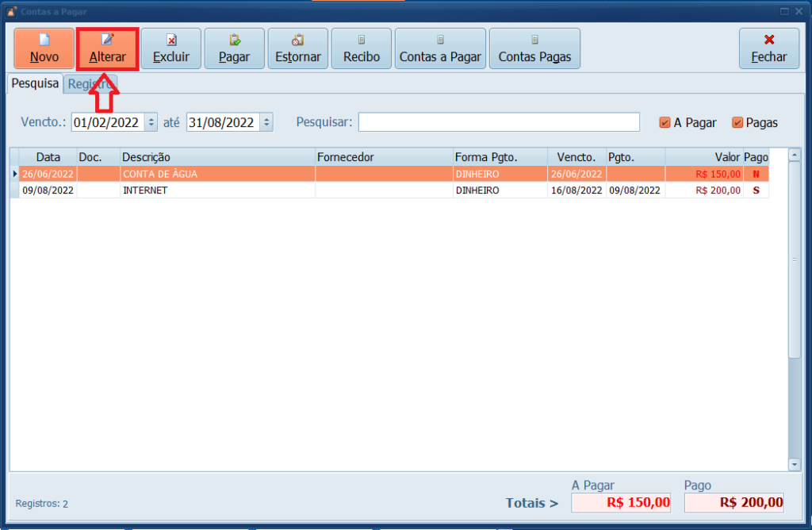The width and height of the screenshot is (812, 530).
Task: Switch to the Registro tab
Action: pos(91,83)
